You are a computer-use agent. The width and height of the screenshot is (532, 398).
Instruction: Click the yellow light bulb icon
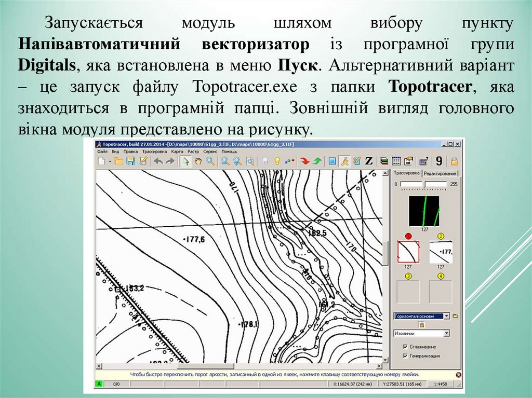[277, 161]
